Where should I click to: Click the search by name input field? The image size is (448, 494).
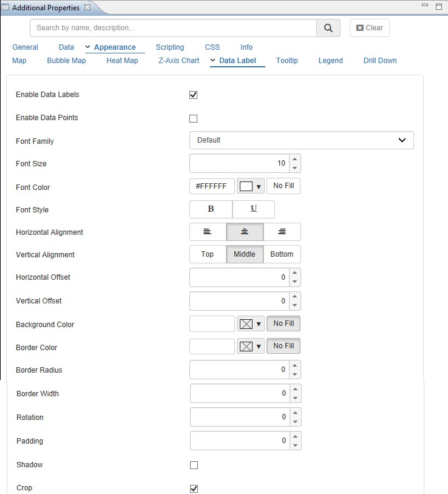(173, 28)
